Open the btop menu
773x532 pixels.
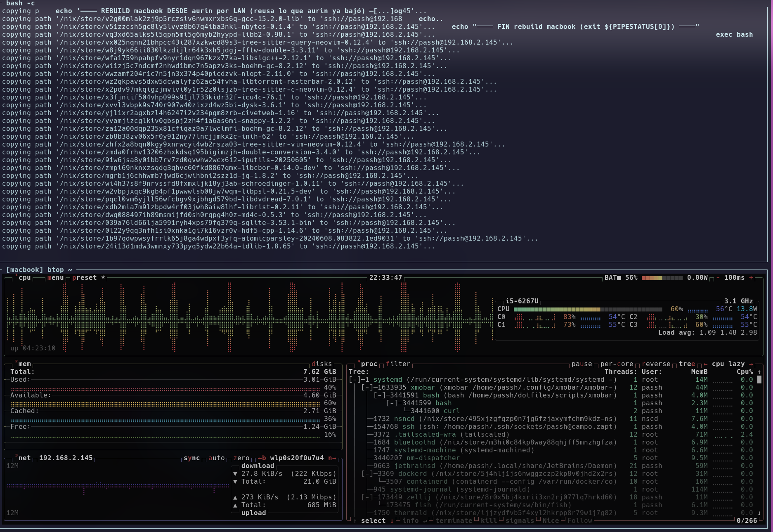55,278
